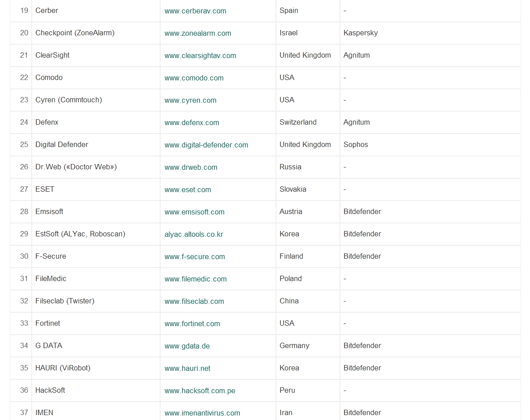530x420 pixels.
Task: Open the www.hauri.net link
Action: pos(187,368)
